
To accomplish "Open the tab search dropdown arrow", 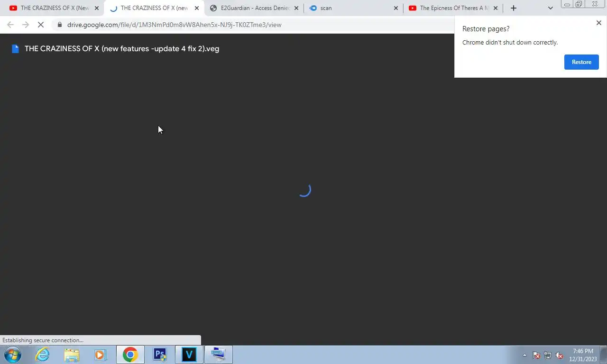I will 550,8.
